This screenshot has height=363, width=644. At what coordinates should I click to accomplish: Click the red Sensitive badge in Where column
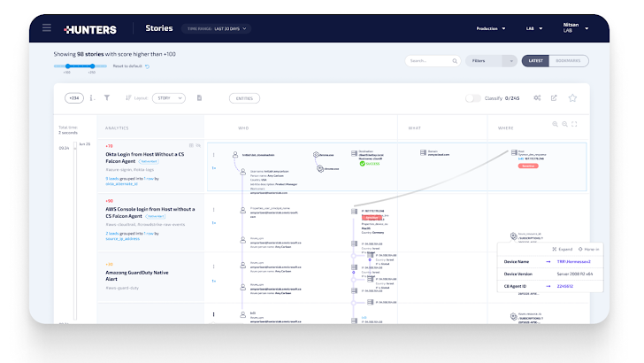point(528,166)
